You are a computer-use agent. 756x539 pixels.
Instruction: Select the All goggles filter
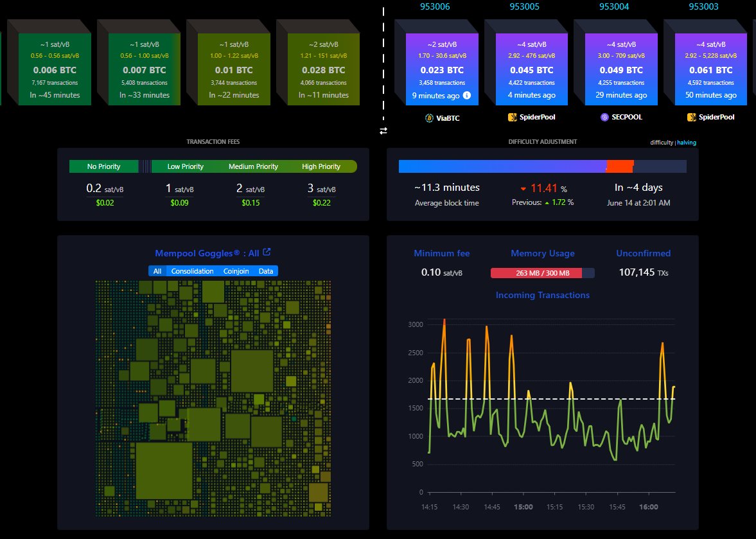pos(157,271)
